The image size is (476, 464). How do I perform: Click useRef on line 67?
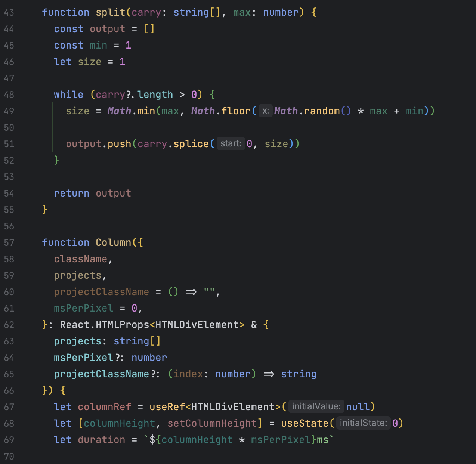coord(167,406)
